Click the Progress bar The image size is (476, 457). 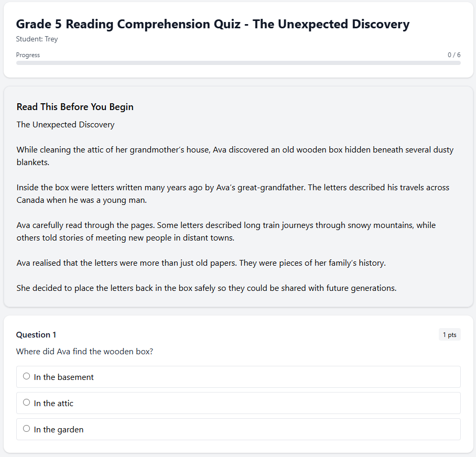pos(239,63)
